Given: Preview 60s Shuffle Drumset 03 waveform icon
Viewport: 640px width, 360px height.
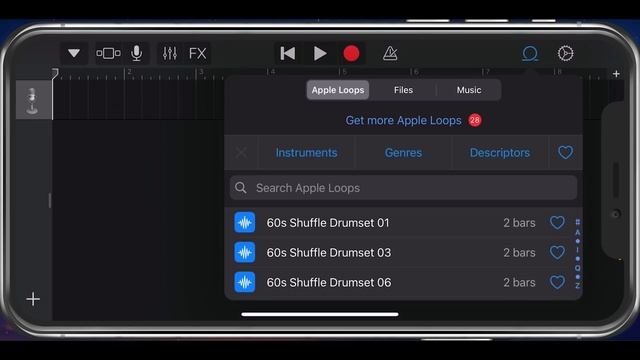Looking at the screenshot, I should tap(245, 253).
